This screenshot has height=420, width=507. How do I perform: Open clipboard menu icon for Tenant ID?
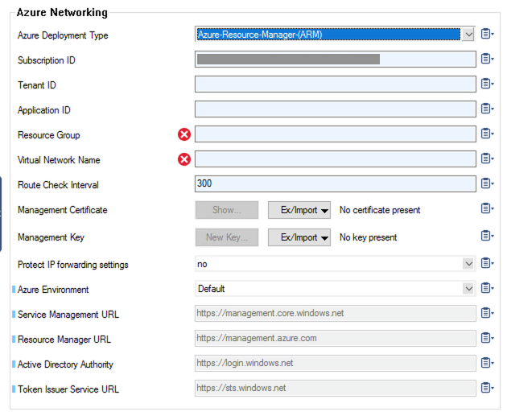[487, 84]
